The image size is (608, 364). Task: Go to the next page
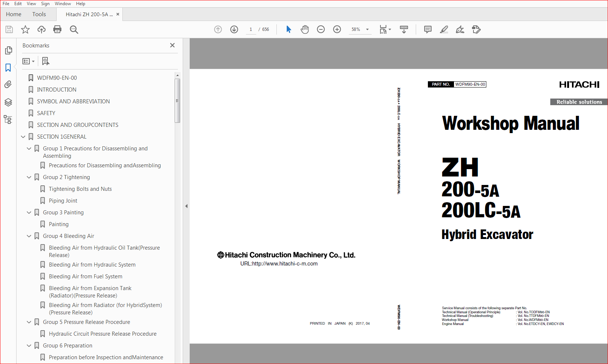[234, 29]
